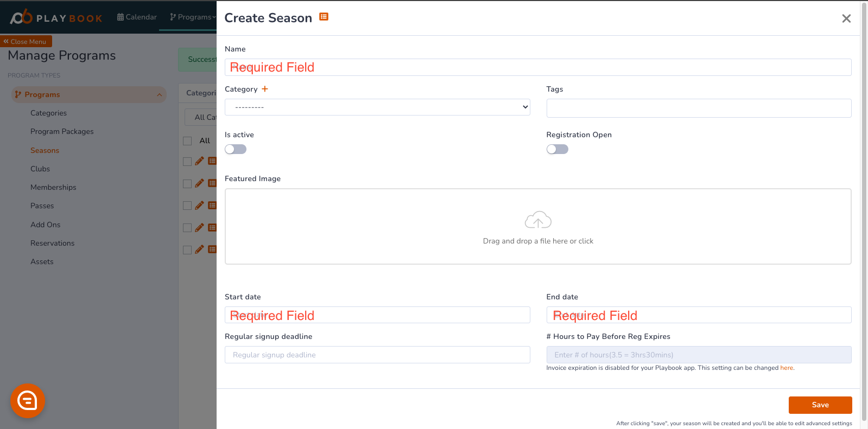
Task: Click the cloud upload icon in Featured Image
Action: (x=538, y=220)
